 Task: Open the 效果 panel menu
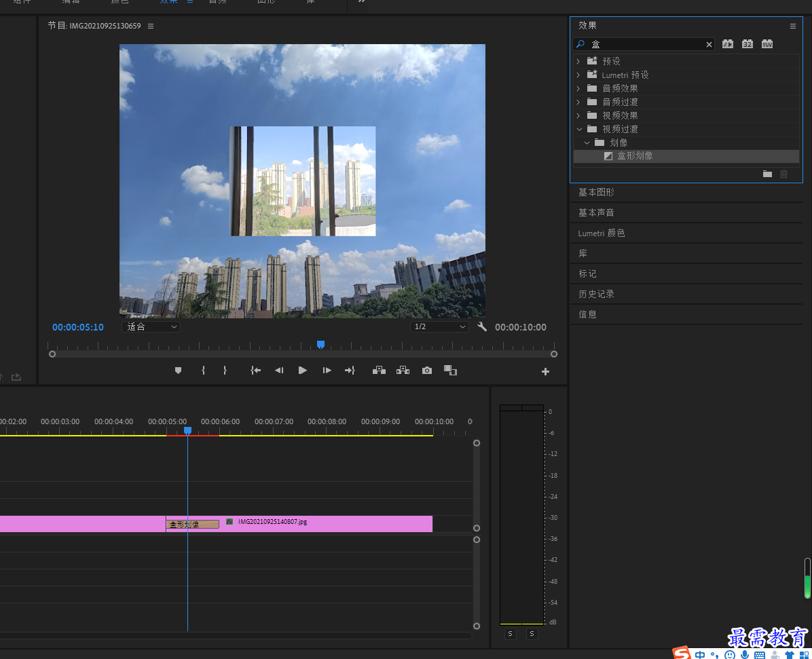(793, 26)
